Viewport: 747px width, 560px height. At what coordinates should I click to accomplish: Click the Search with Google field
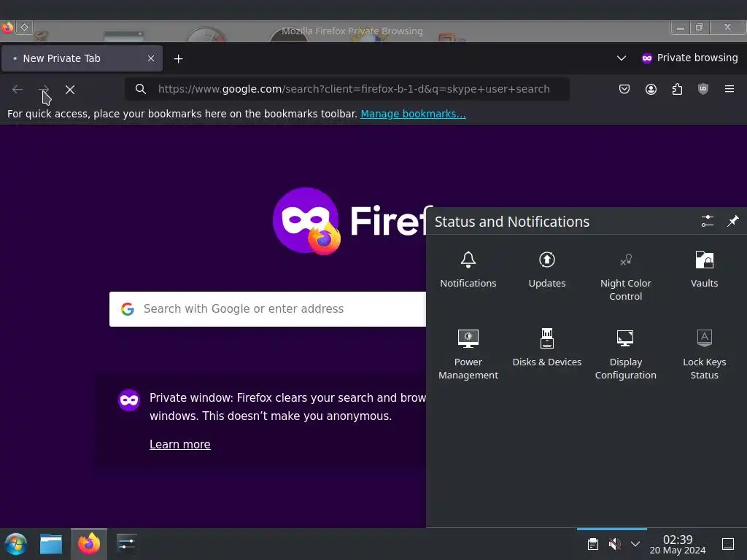coord(268,309)
